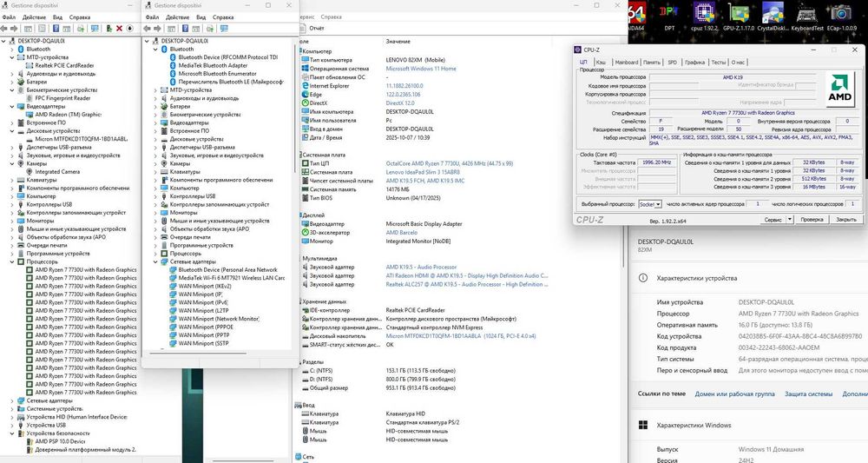Open cpuz 1.92.2 desktop shortcut
The image size is (868, 463).
click(x=704, y=17)
